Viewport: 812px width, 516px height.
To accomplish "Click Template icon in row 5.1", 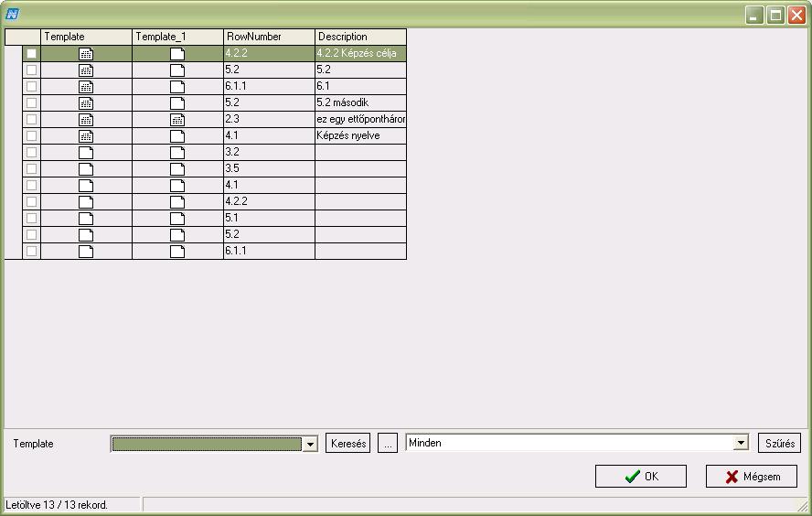I will [86, 218].
